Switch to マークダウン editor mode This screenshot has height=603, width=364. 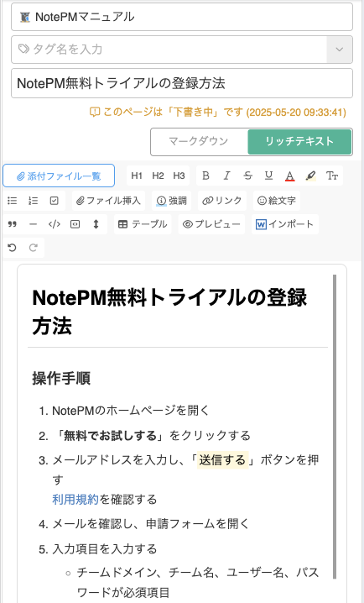[x=199, y=142]
